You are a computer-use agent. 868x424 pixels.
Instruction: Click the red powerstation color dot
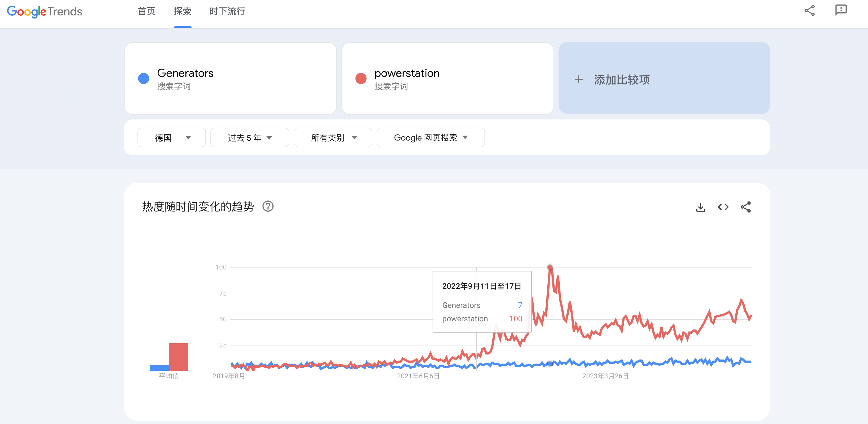(361, 79)
